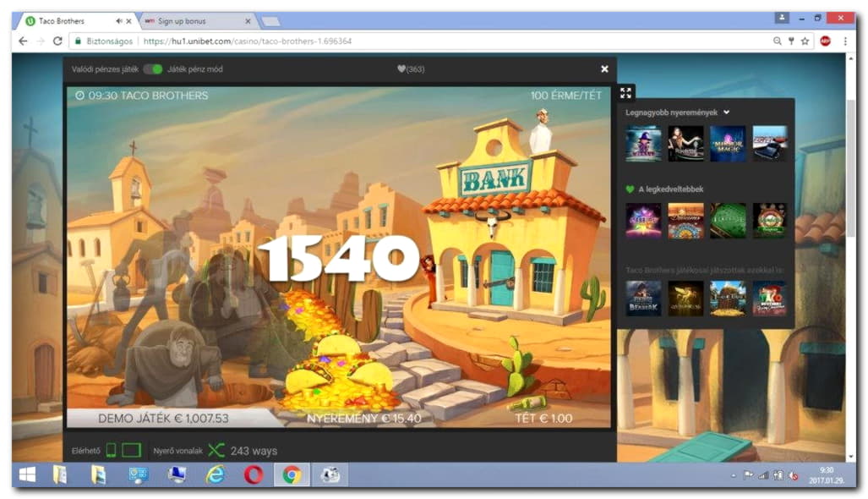This screenshot has width=868, height=499.
Task: Click the winning lines crossed icon
Action: pos(216,450)
